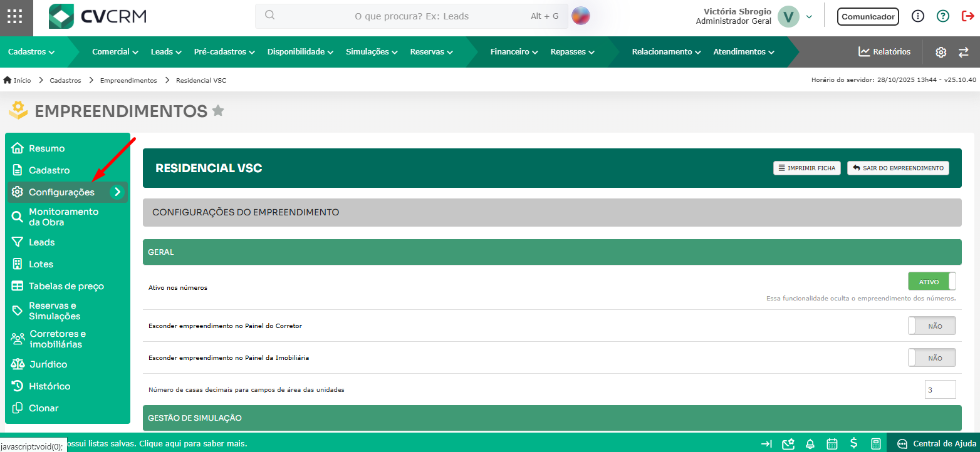Click the Resumo house icon in the sidebar
Viewport: 980px width, 452px height.
pos(18,148)
